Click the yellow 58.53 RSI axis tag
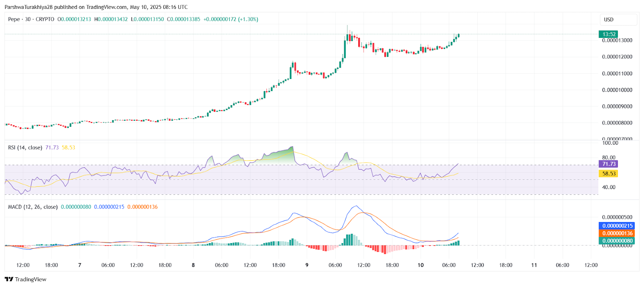Viewport: 644px width, 287px height. (x=609, y=174)
